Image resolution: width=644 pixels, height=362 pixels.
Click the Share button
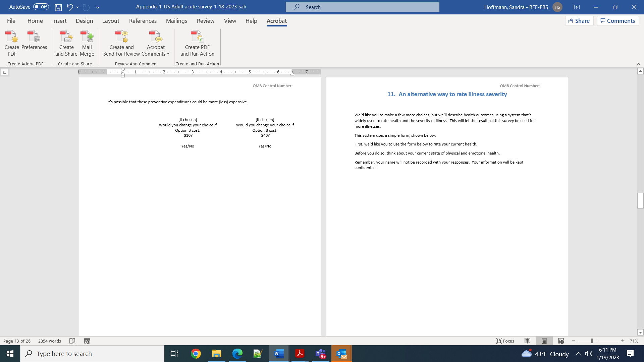[x=579, y=21]
